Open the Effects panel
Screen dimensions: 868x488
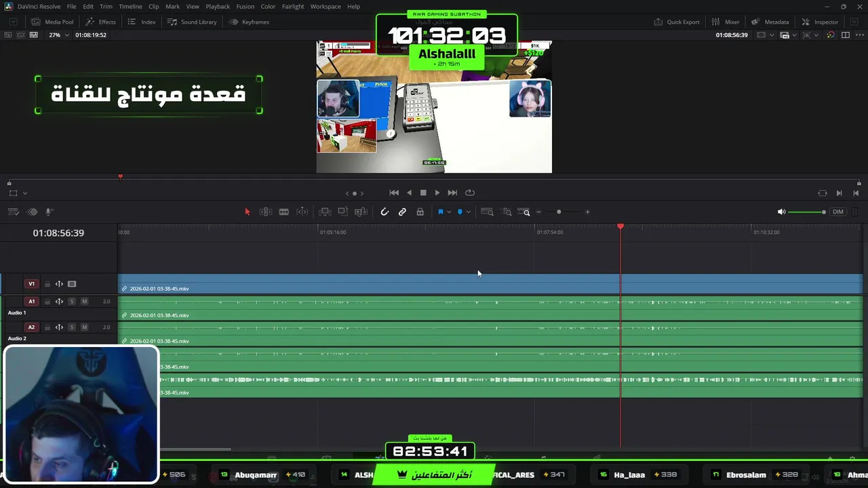[100, 22]
